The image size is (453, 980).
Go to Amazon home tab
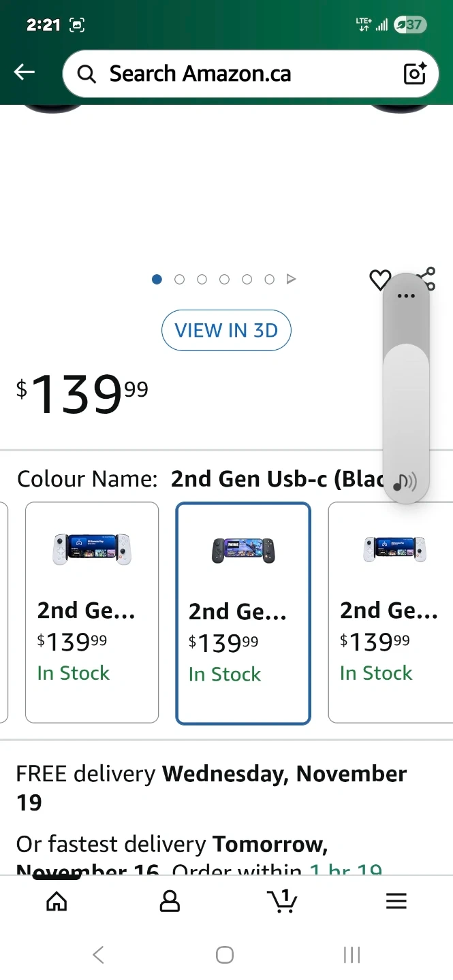coord(57,901)
